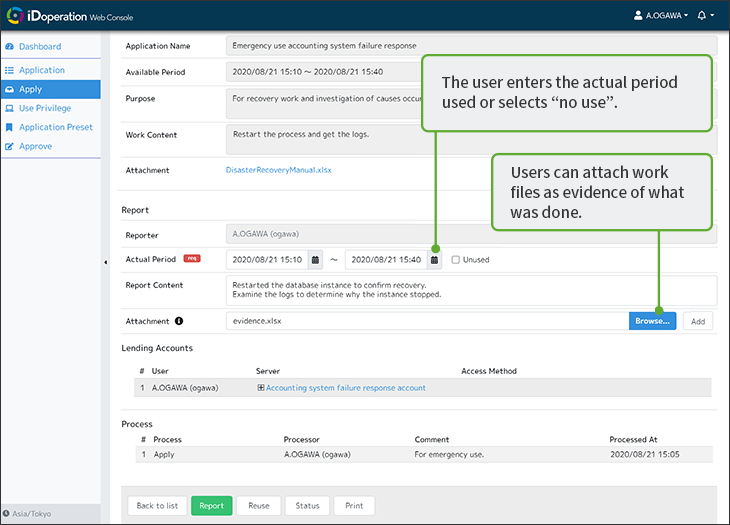Open the notification bell dropdown
The image size is (730, 525).
705,15
